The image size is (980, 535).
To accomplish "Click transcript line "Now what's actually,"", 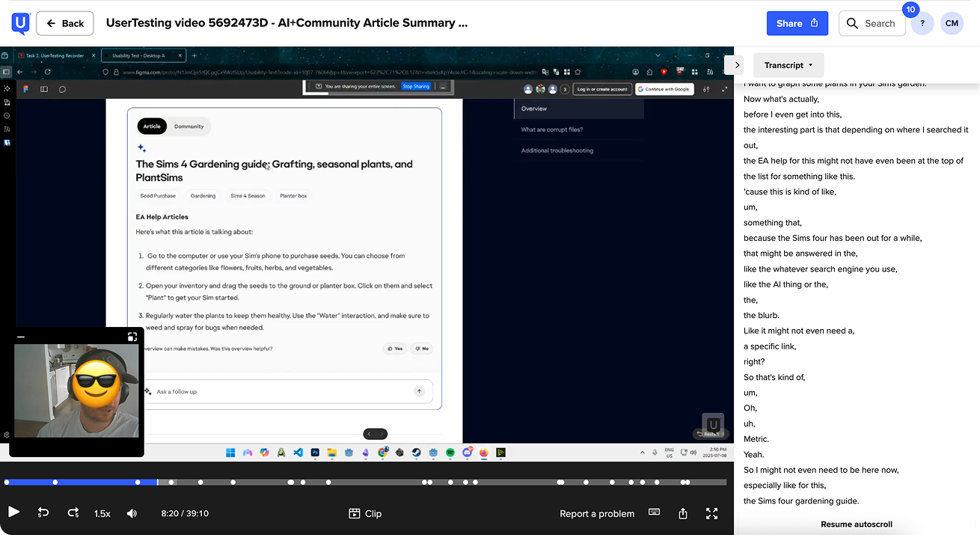I will (781, 99).
